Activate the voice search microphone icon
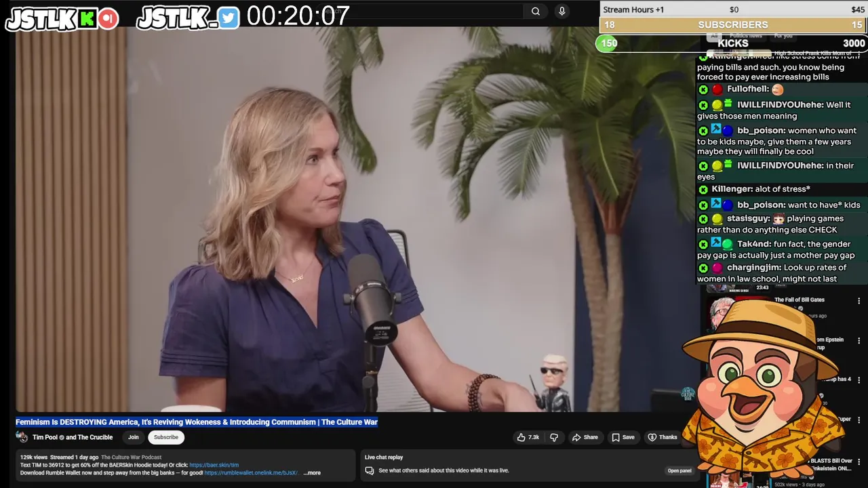 [x=561, y=11]
